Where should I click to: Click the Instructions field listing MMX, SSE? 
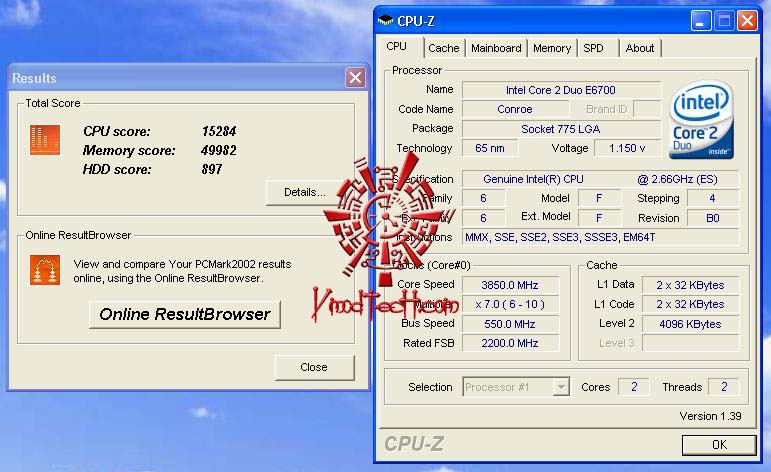[x=600, y=237]
